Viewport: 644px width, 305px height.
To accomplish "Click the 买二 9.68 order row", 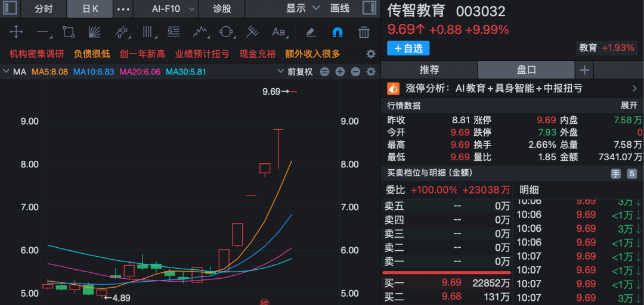I will [447, 297].
